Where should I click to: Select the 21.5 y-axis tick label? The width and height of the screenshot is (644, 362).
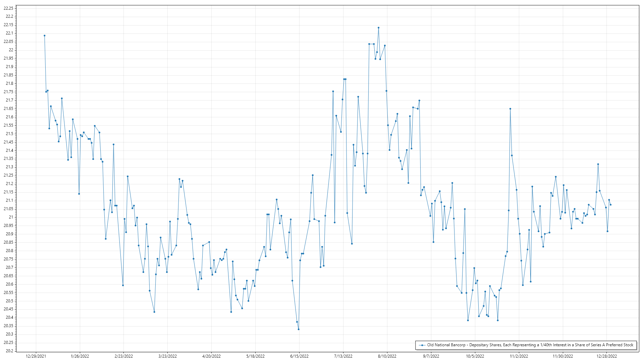tap(9, 134)
